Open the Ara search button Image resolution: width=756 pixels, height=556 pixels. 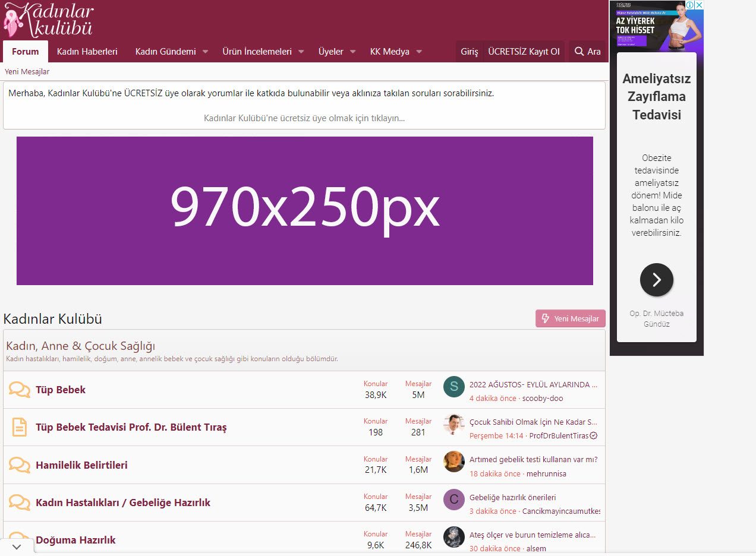pyautogui.click(x=587, y=52)
